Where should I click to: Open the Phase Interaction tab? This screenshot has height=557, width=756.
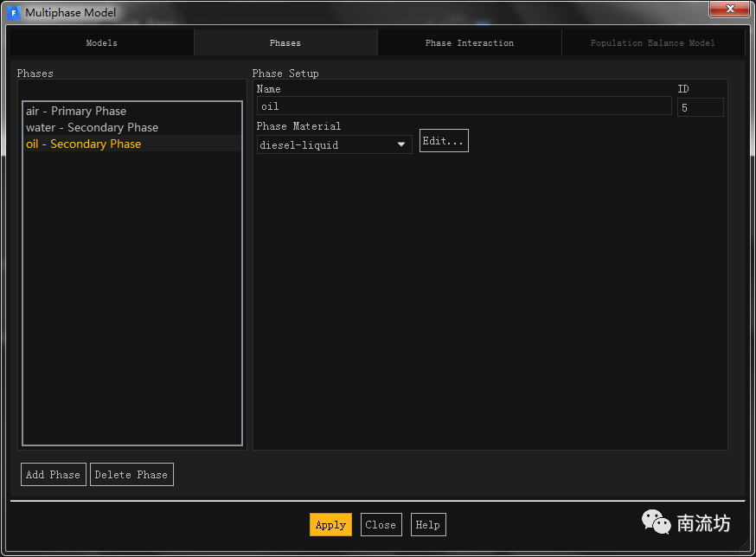pos(469,43)
